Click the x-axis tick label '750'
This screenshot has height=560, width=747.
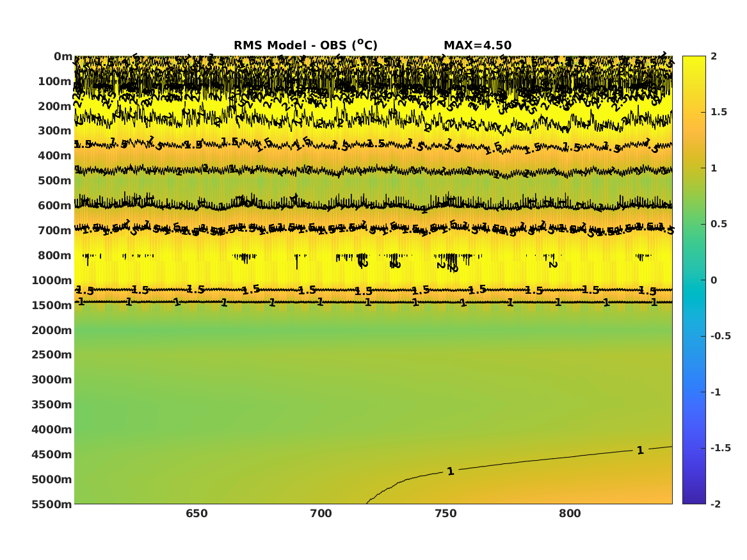point(446,514)
